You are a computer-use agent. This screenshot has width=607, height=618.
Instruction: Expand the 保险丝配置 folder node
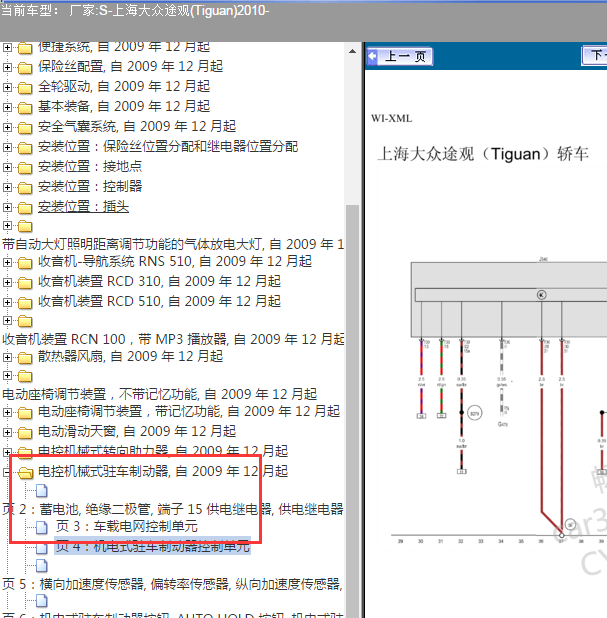(7, 67)
